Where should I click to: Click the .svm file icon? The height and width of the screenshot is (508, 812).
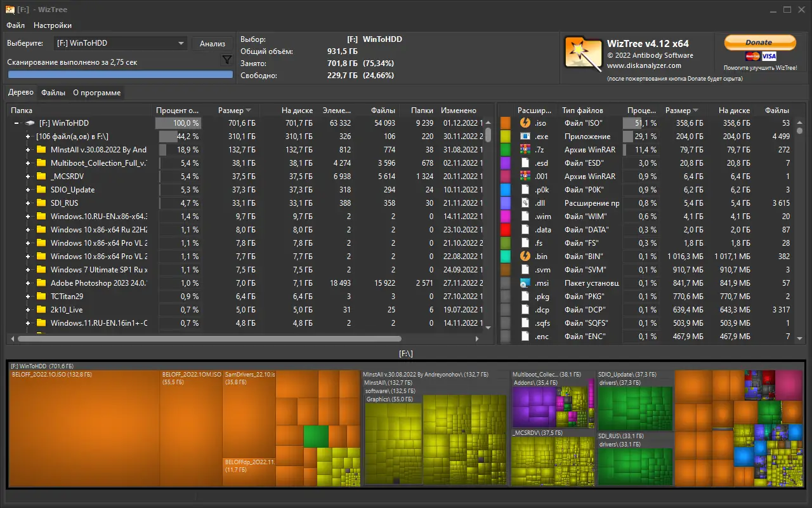(525, 270)
